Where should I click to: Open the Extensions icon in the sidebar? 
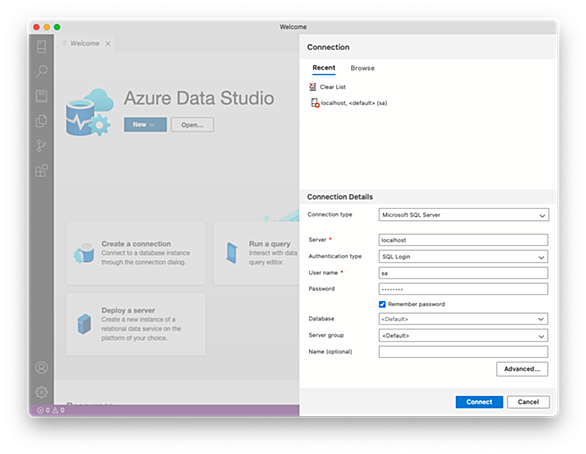[41, 170]
